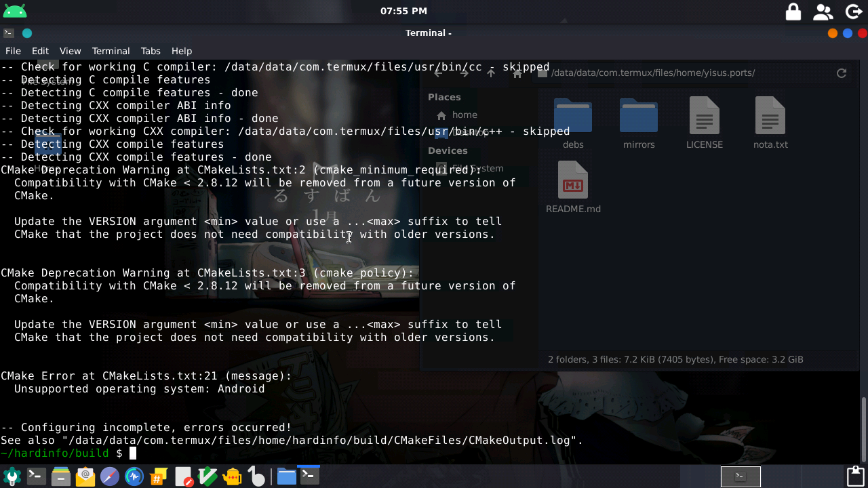Click the session restart icon in the top panel
The image size is (868, 488).
click(854, 11)
